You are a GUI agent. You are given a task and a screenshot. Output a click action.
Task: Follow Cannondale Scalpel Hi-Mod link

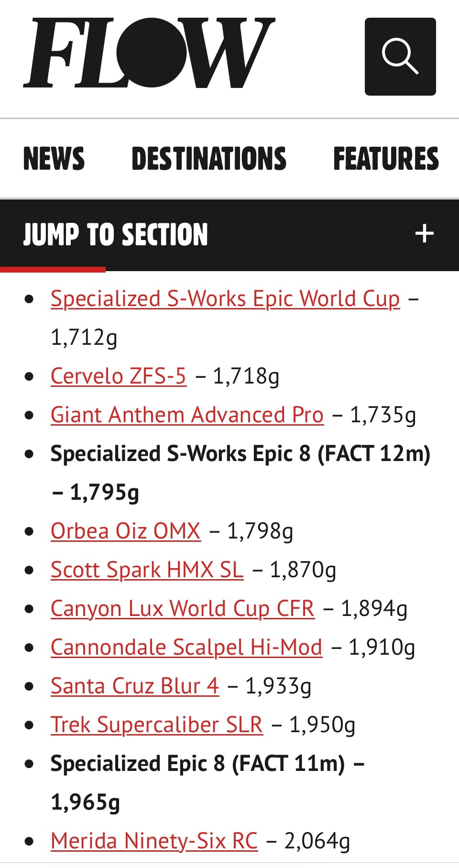pyautogui.click(x=186, y=648)
